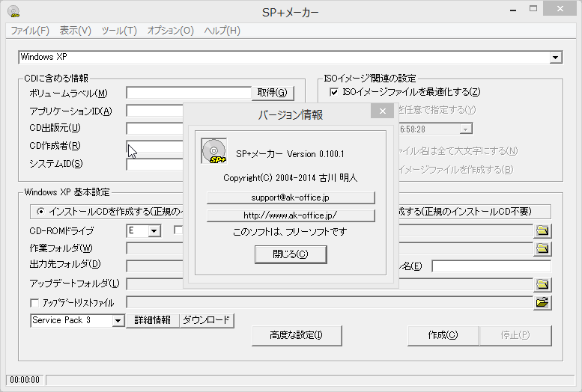The image size is (582, 392).
Task: Click the 取得(G) button
Action: 273,93
